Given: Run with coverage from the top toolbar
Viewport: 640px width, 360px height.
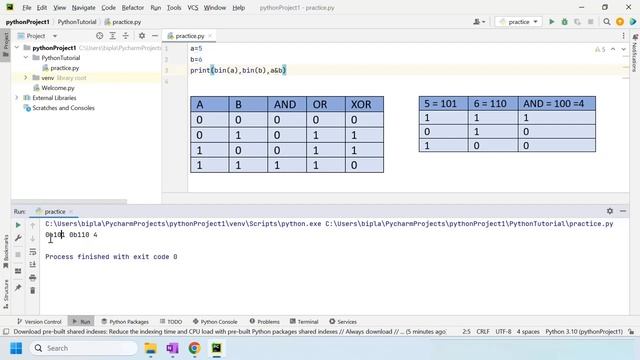Looking at the screenshot, I should click(x=577, y=22).
